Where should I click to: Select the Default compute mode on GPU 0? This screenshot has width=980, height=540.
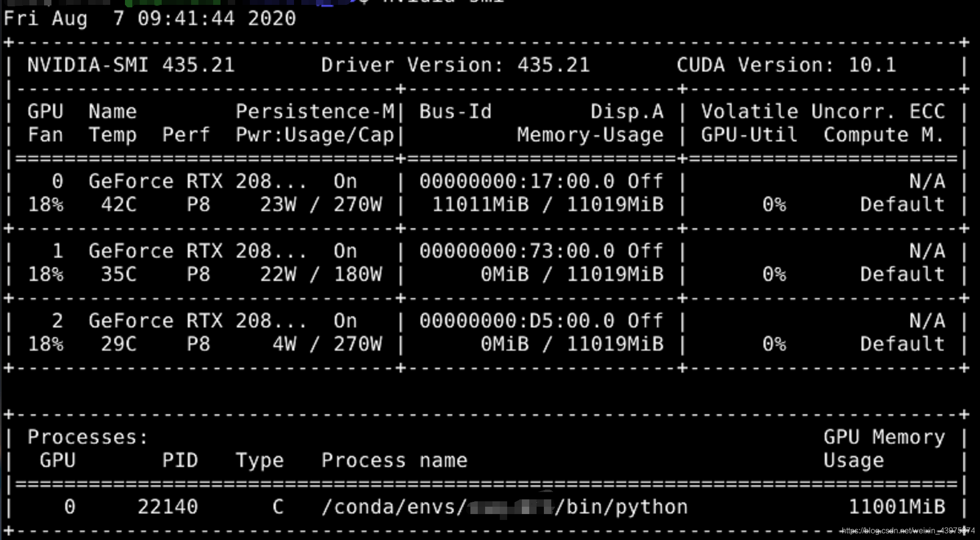coord(902,205)
